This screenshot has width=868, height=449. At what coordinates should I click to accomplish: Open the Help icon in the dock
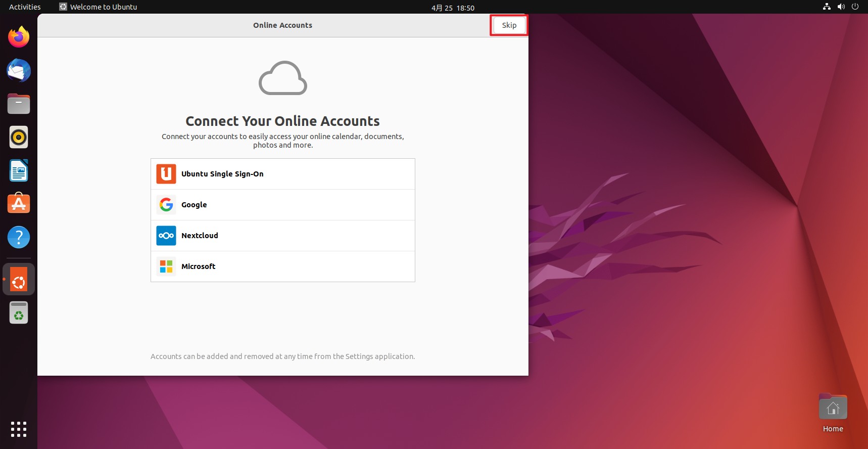(19, 237)
